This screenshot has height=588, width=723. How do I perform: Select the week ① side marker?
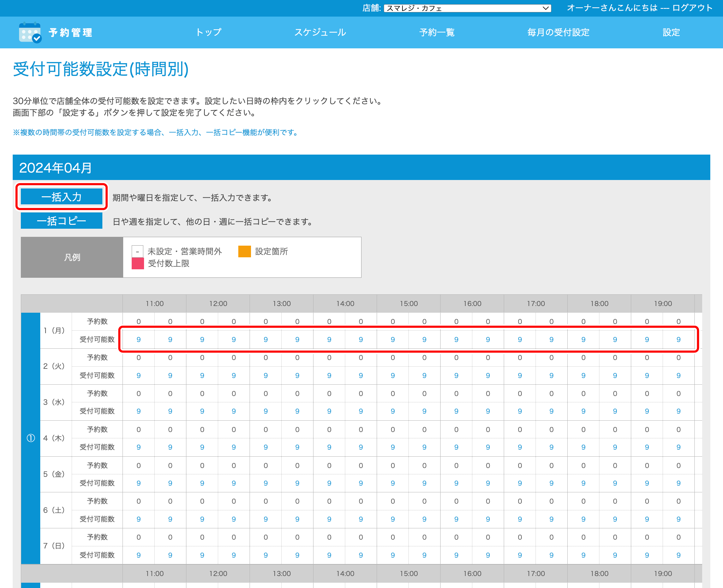coord(31,438)
